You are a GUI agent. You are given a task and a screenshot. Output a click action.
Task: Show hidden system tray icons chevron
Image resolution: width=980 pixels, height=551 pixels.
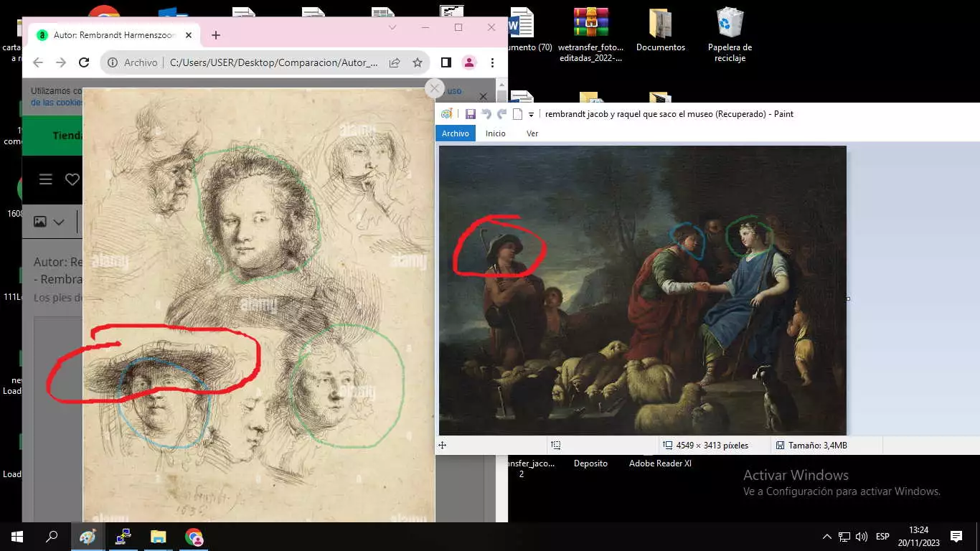pos(826,537)
